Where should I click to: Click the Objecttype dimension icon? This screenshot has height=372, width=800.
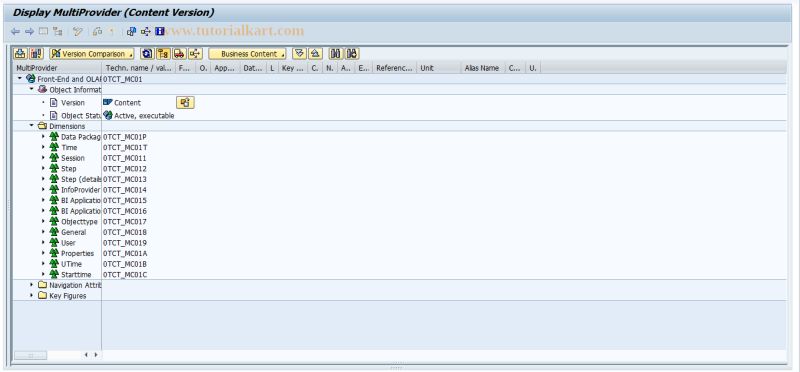point(54,221)
